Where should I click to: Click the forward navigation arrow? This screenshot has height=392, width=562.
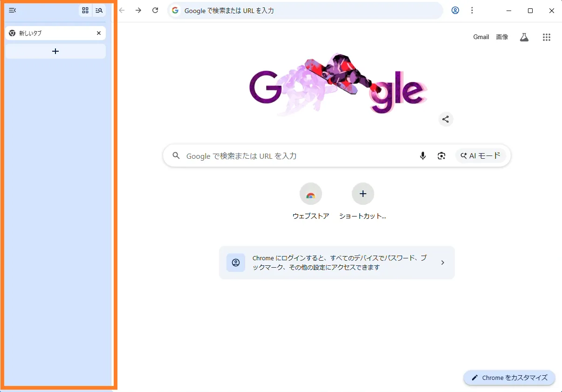[x=138, y=10]
